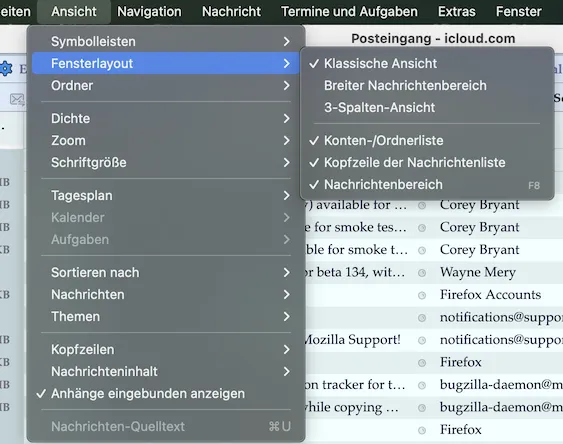Click the status icon beside Firefox Accounts

(x=422, y=295)
